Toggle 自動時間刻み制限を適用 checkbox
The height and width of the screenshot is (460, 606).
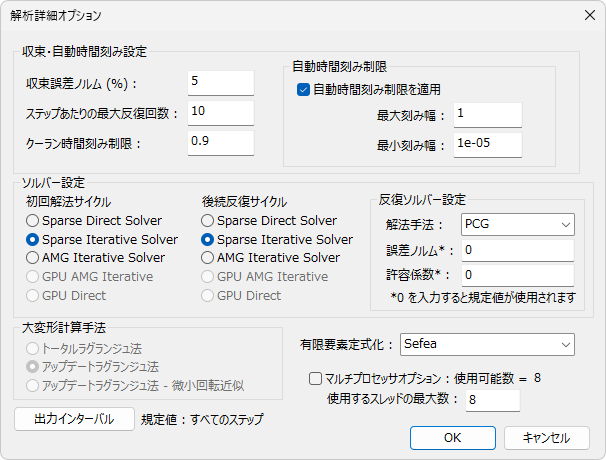tap(303, 90)
